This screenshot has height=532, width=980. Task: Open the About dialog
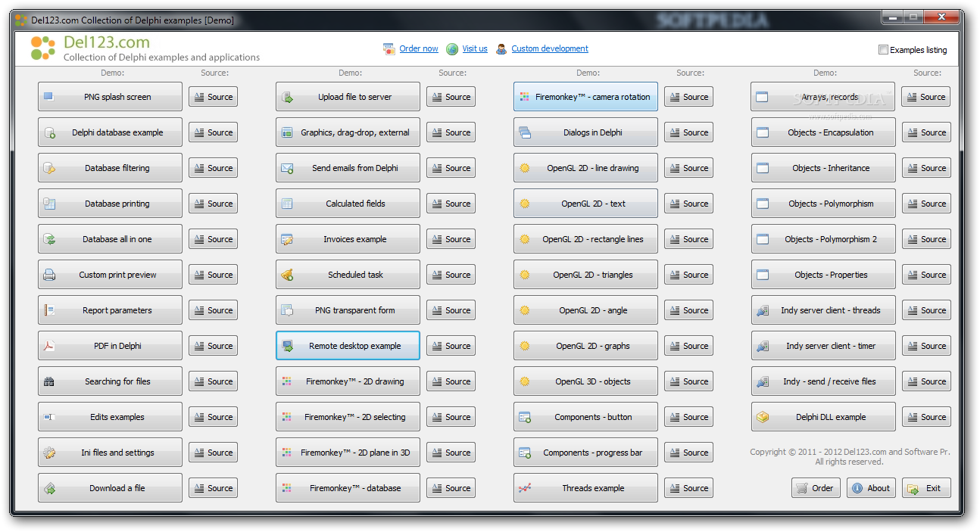871,488
